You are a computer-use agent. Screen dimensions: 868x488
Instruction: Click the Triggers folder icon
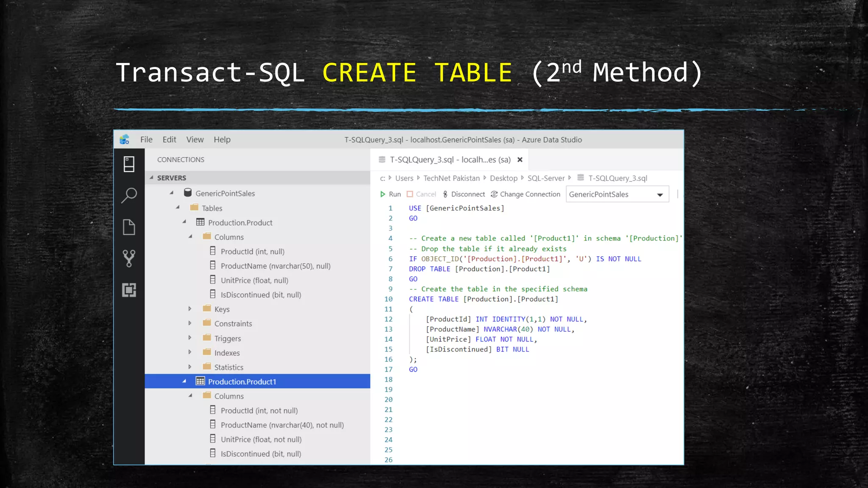click(207, 337)
